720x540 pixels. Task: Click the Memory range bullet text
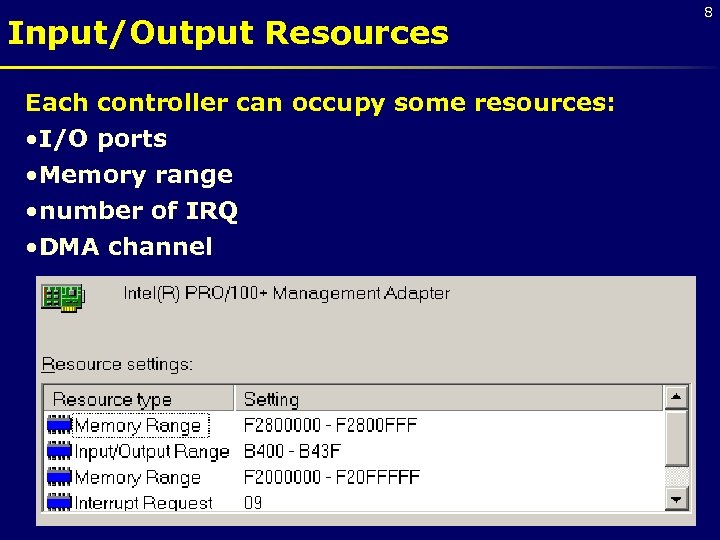point(136,175)
